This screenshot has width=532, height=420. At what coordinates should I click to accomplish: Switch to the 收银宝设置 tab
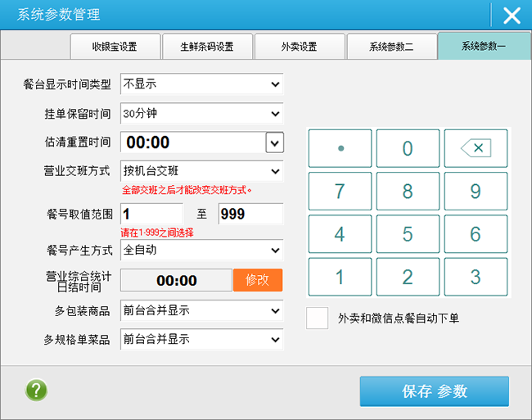(x=115, y=47)
